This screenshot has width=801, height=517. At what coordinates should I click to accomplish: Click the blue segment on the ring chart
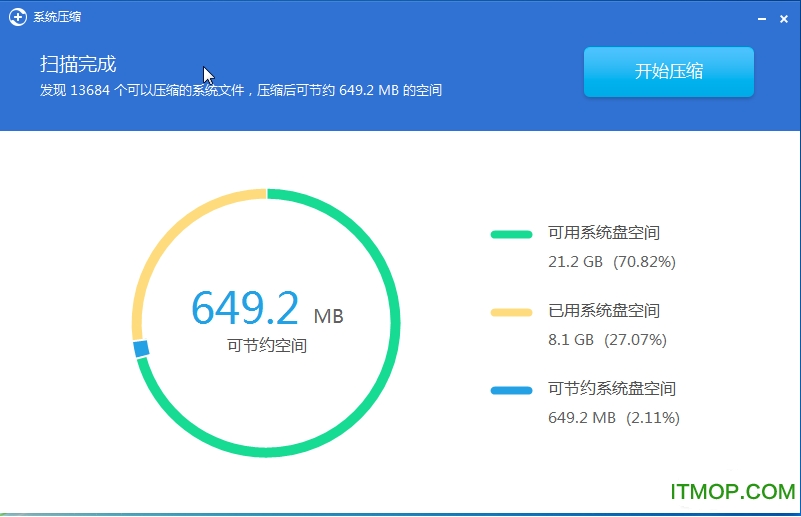click(x=141, y=348)
